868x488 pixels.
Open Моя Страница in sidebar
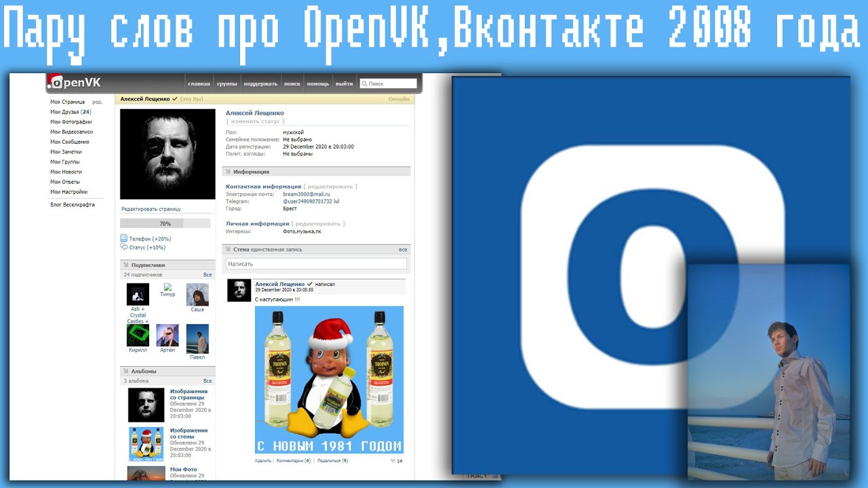(68, 102)
